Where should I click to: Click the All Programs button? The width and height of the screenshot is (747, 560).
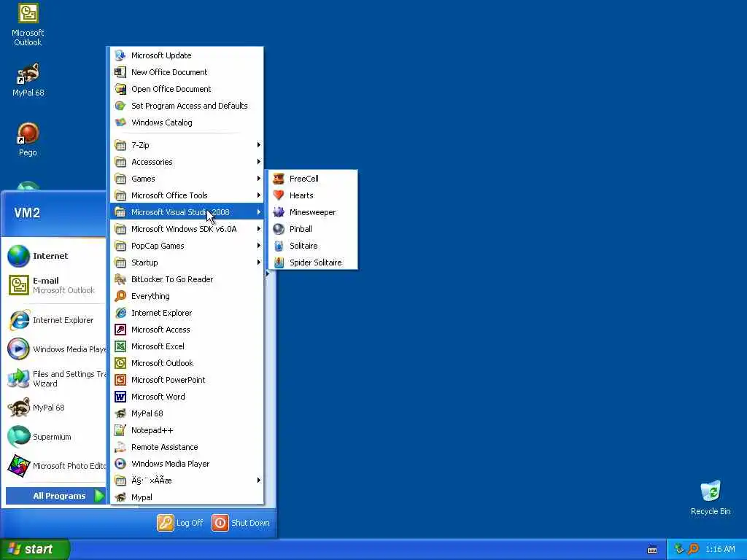[55, 496]
